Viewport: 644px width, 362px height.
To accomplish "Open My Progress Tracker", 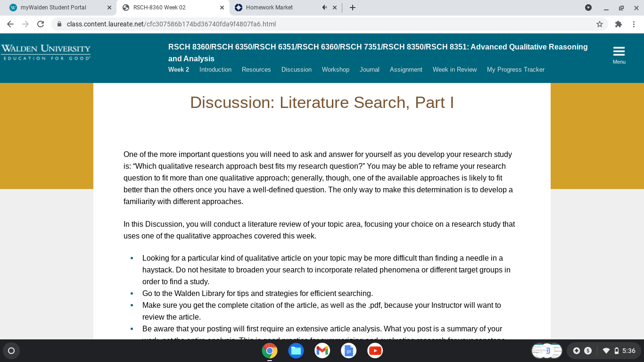I will coord(516,69).
